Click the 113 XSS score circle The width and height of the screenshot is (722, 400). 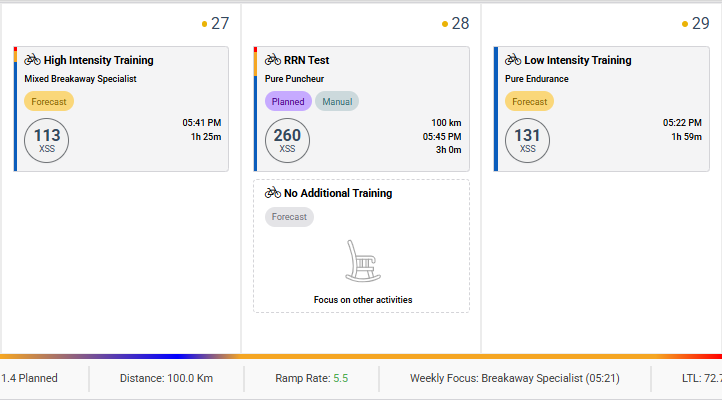point(47,139)
